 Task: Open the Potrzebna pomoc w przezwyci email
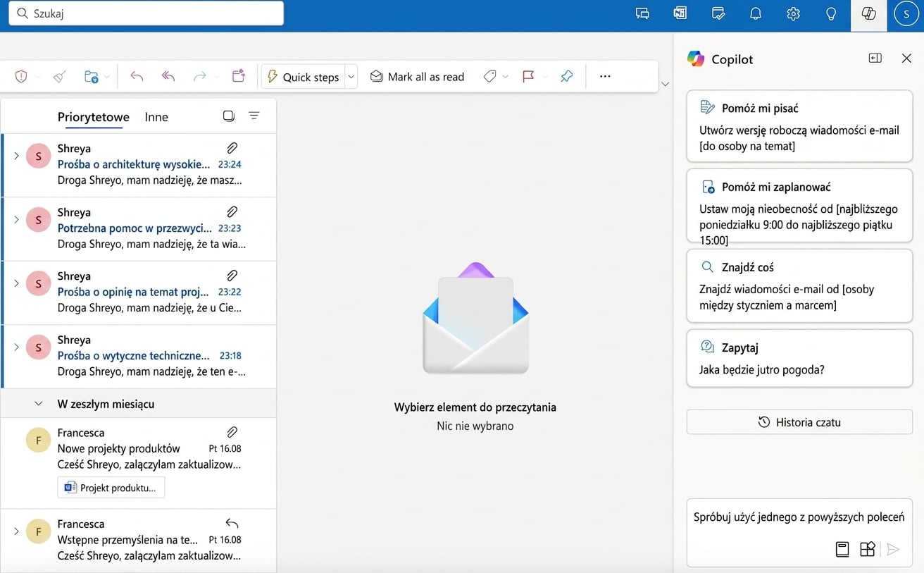click(139, 229)
